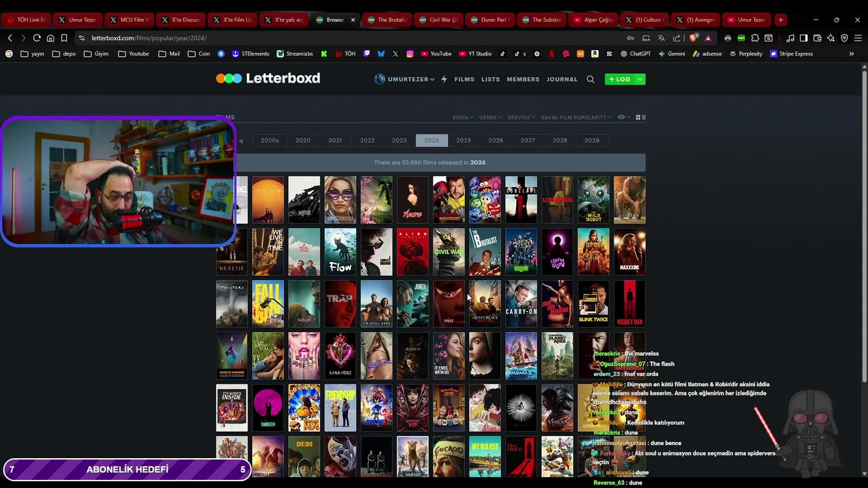
Task: Open the Twitch bookmark icon
Action: (367, 54)
